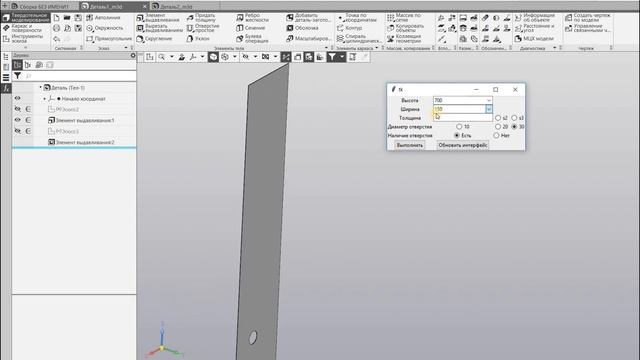This screenshot has width=640, height=360.
Task: Open Коллекция геометрии tool
Action: tap(404, 38)
